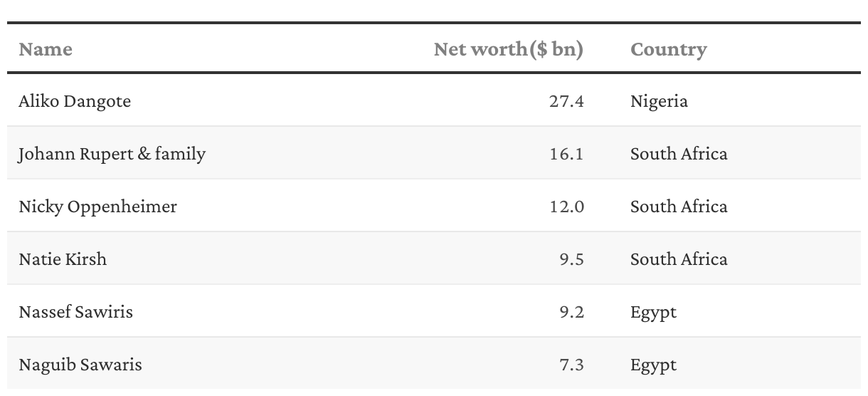
Task: Click the 7.3 net worth value
Action: pos(571,365)
